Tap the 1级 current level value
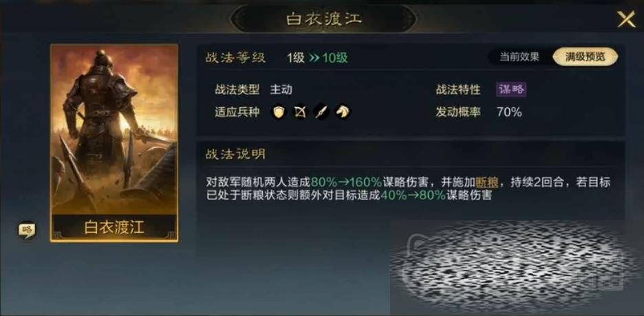Screen dimensions: 644x316 coord(296,58)
